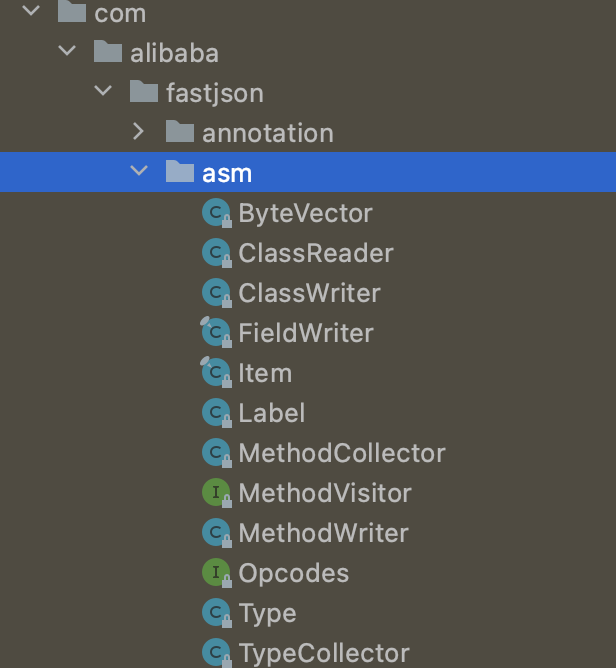
Task: Click the FieldWriter final class icon
Action: pyautogui.click(x=215, y=333)
